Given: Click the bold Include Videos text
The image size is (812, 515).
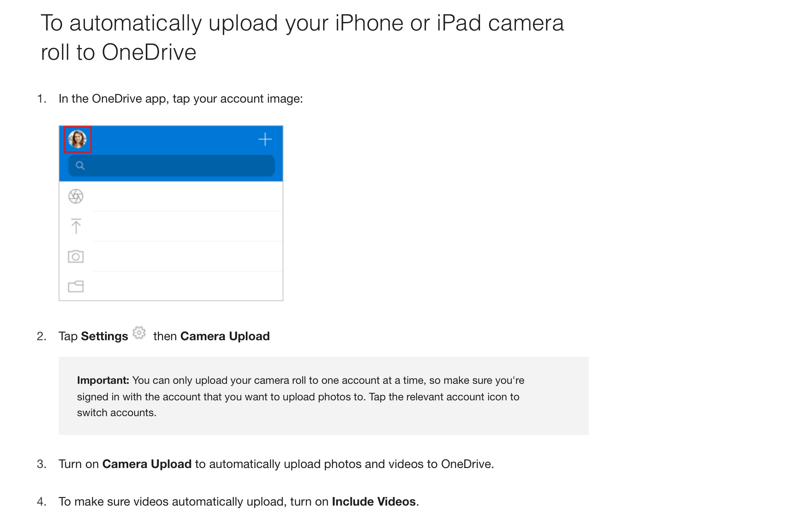Looking at the screenshot, I should tap(374, 501).
